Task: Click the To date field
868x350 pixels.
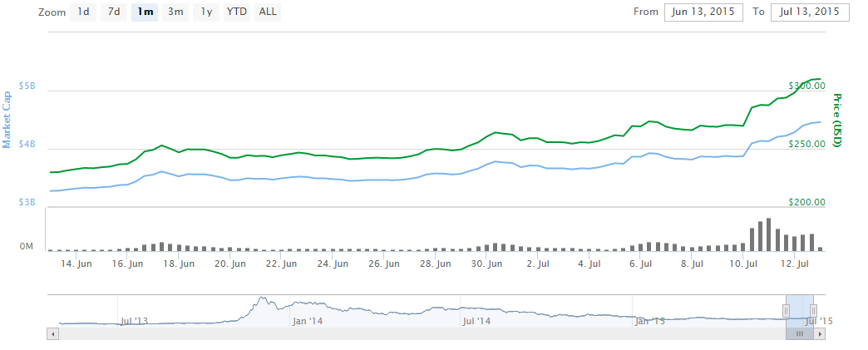Action: tap(810, 12)
